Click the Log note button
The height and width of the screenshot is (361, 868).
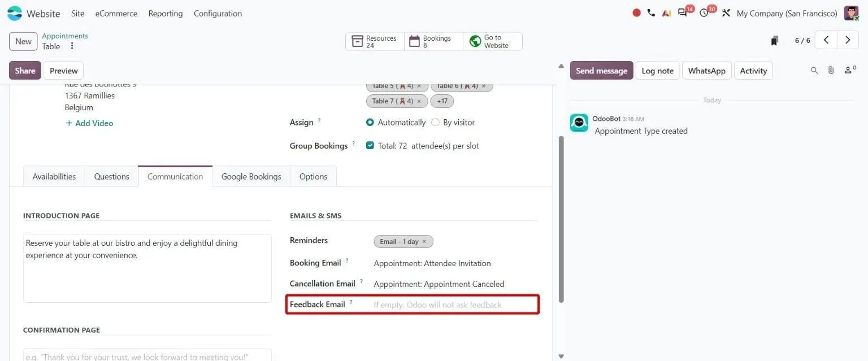pyautogui.click(x=658, y=71)
